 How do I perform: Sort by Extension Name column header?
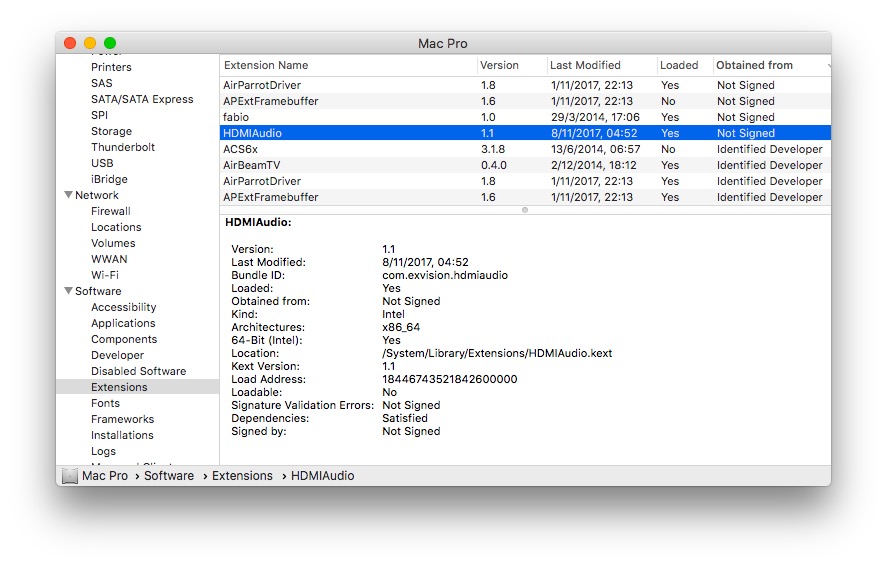(x=348, y=66)
